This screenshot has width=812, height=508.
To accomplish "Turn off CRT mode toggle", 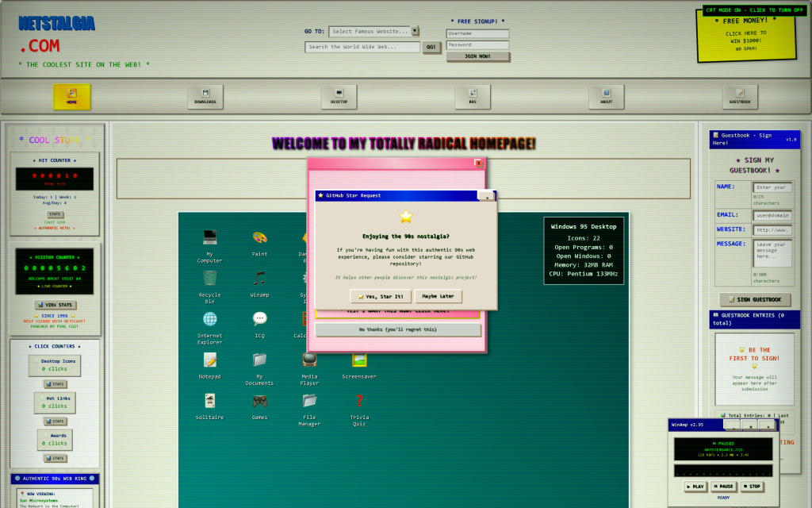I will coord(753,10).
